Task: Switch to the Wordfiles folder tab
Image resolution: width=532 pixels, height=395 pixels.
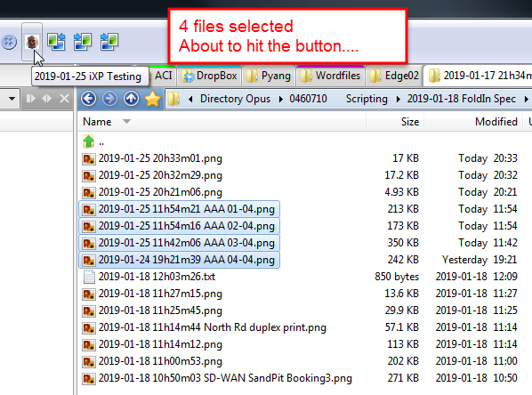Action: (331, 76)
